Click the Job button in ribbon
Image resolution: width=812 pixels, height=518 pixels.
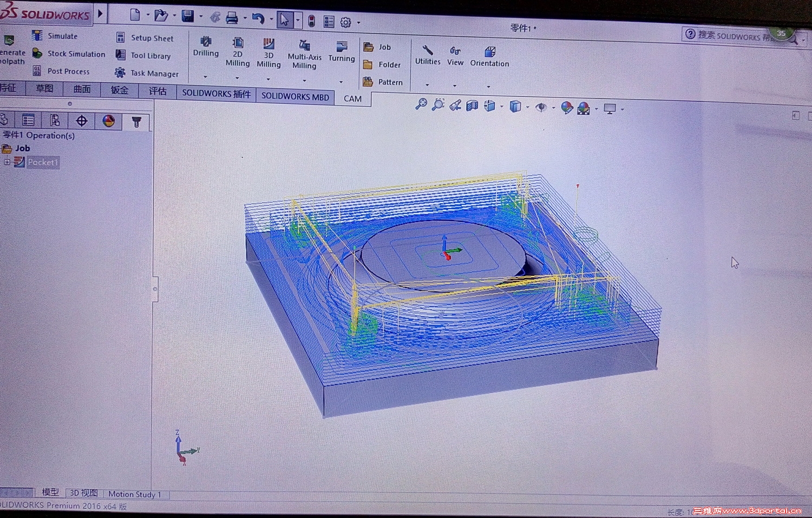point(377,47)
